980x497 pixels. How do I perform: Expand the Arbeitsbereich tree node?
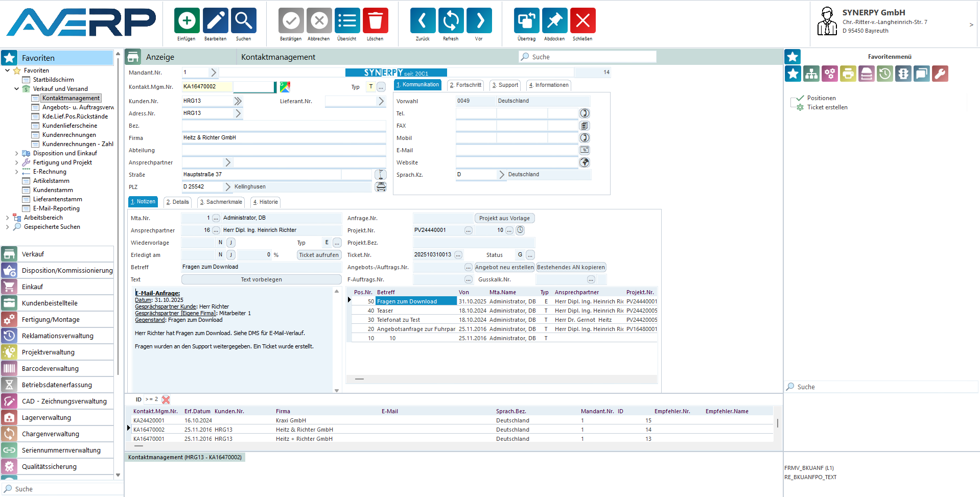tap(8, 218)
